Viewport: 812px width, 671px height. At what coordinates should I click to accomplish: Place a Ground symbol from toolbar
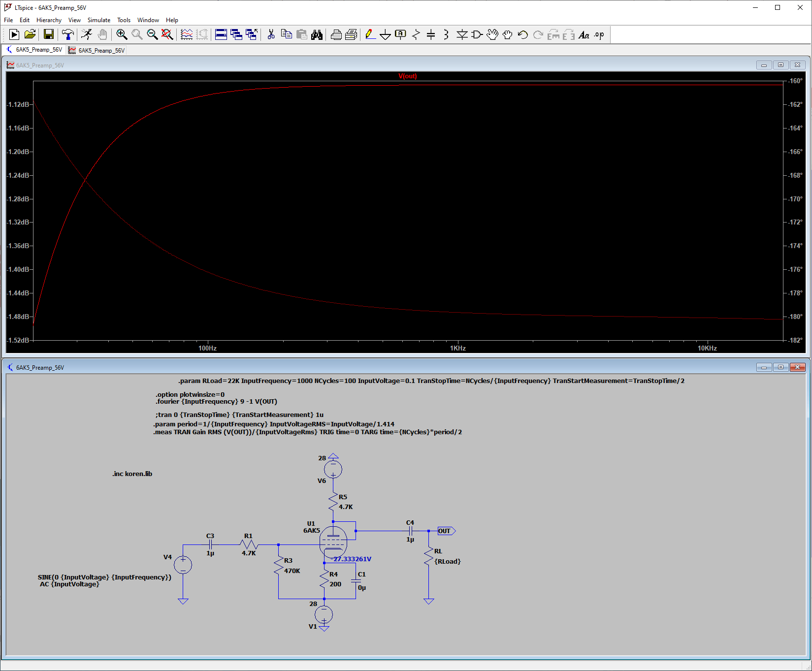386,34
